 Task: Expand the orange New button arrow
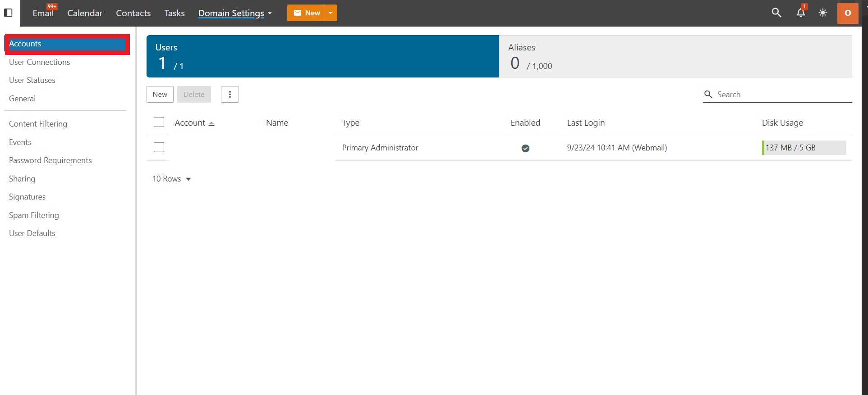click(x=331, y=13)
